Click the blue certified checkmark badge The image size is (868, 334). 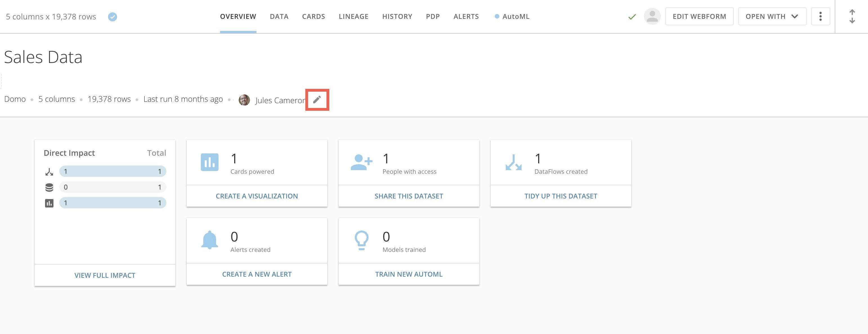(113, 17)
